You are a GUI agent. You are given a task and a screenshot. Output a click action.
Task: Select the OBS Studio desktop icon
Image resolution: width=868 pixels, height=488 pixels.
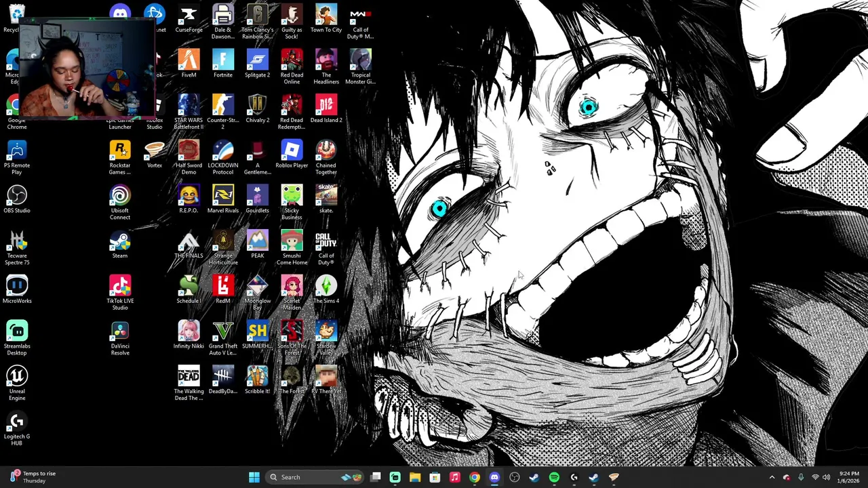pos(17,200)
